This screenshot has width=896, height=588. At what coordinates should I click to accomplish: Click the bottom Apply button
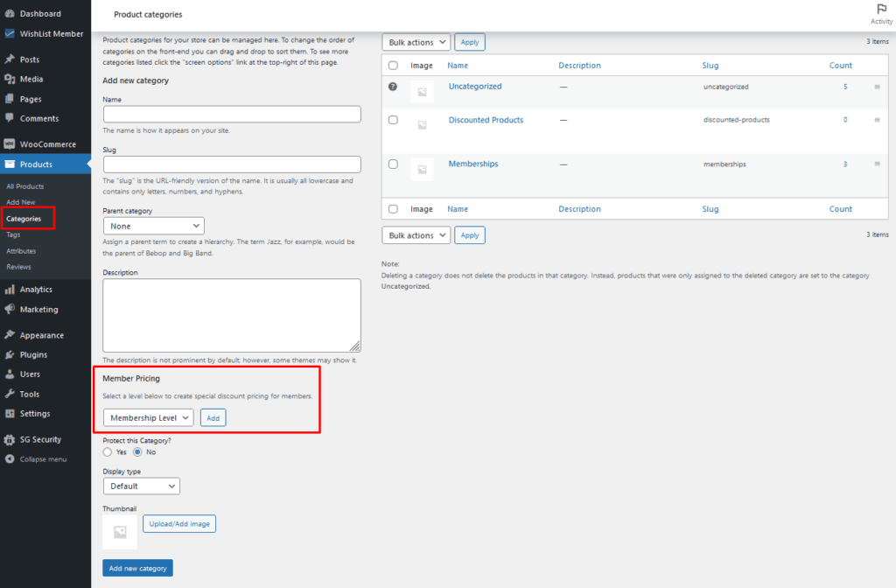[x=470, y=235]
